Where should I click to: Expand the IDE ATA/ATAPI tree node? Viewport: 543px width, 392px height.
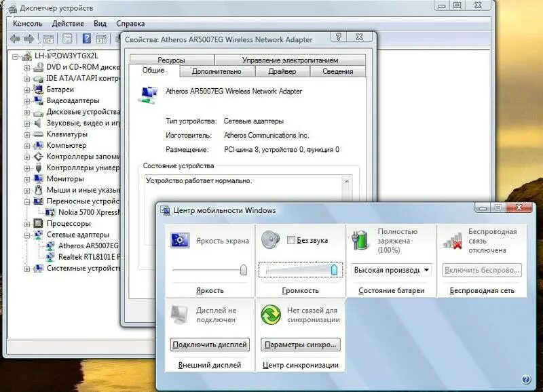[26, 79]
